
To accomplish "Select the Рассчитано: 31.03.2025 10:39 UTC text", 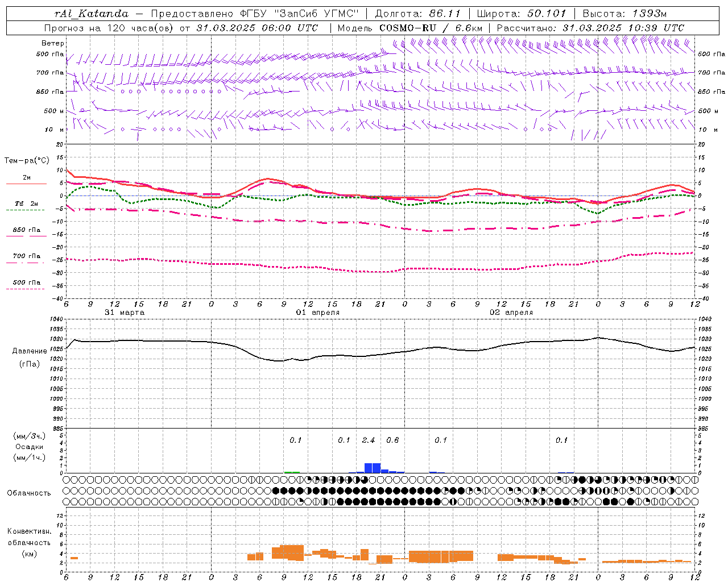I will (590, 28).
